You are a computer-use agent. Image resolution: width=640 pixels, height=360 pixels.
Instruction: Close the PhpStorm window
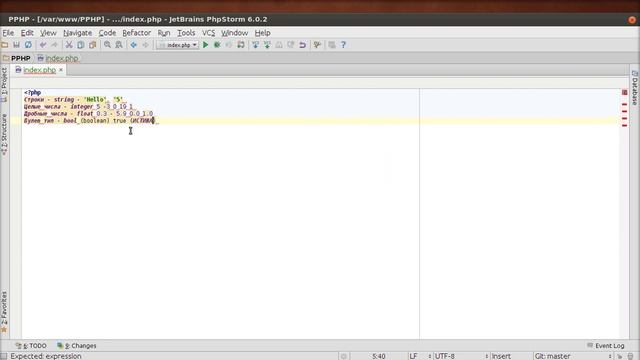[632, 20]
